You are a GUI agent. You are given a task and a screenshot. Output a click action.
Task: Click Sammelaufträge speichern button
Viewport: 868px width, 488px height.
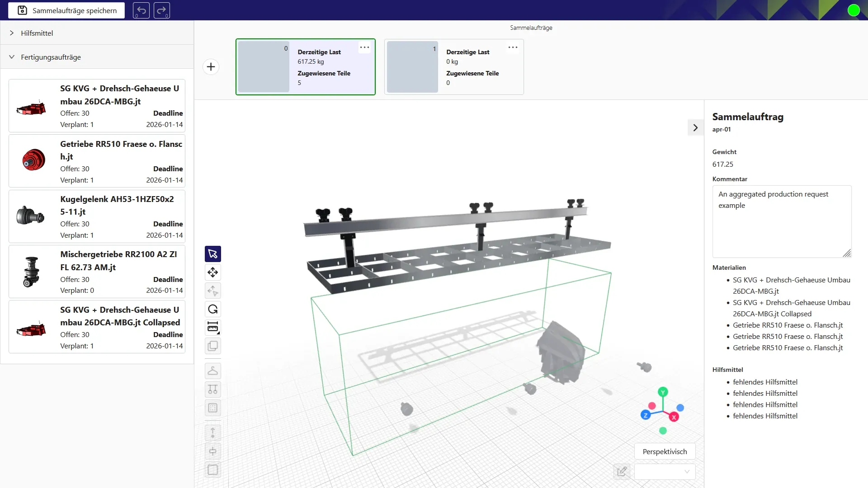[66, 10]
